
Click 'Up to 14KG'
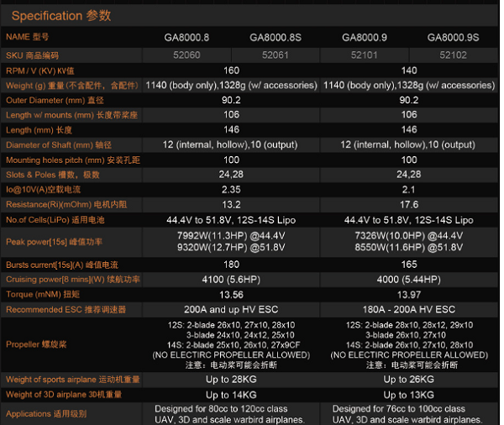click(231, 395)
